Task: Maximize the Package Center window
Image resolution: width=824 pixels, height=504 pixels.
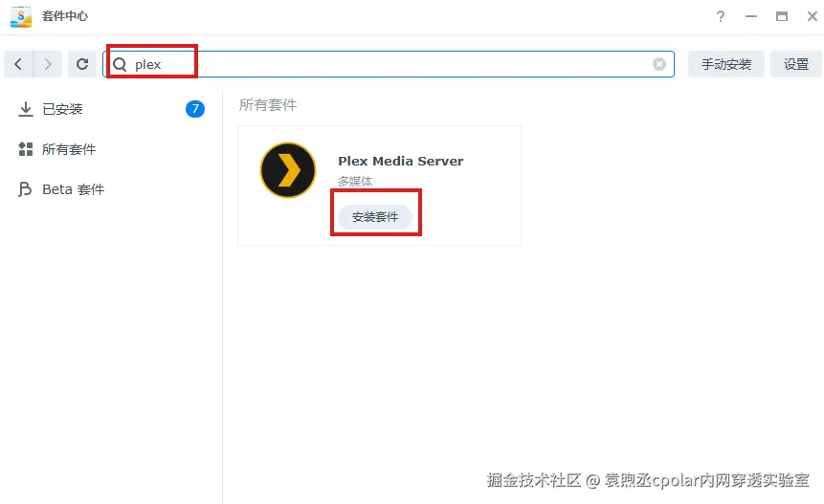Action: 782,17
